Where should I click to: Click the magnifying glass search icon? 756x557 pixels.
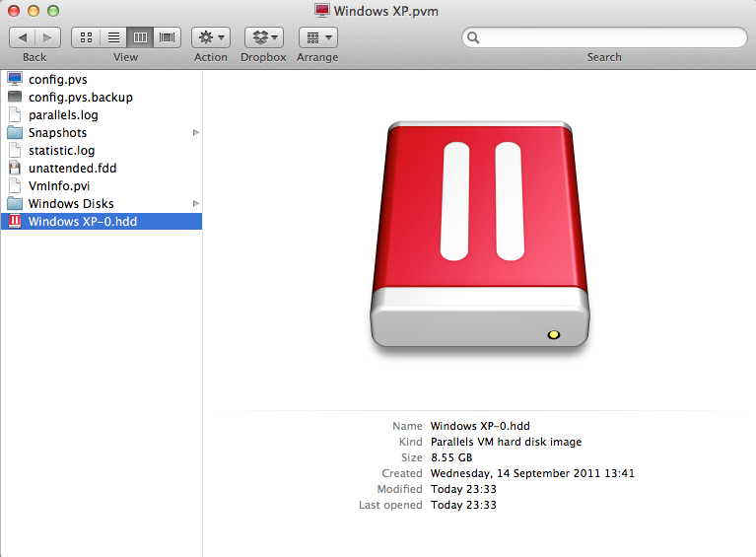pos(473,37)
